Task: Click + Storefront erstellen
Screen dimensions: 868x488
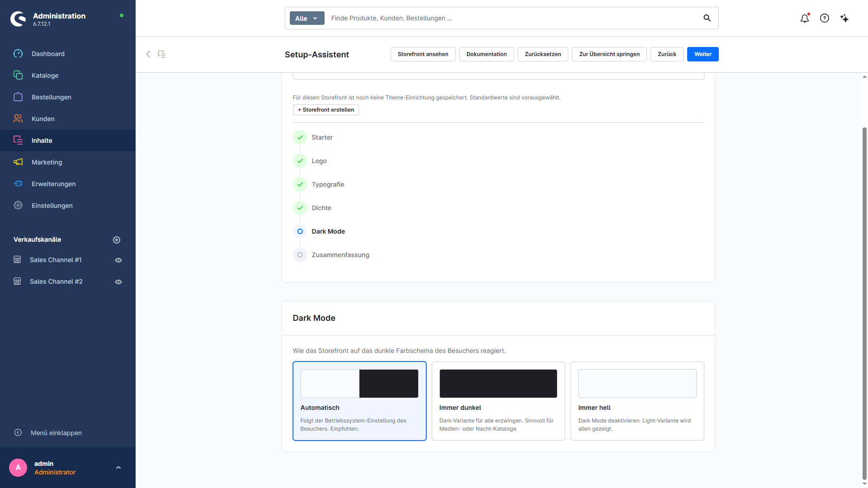Action: 326,110
